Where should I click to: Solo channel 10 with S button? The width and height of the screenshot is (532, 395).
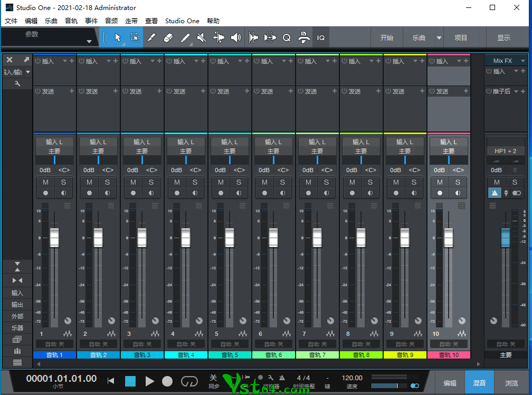[x=458, y=182]
